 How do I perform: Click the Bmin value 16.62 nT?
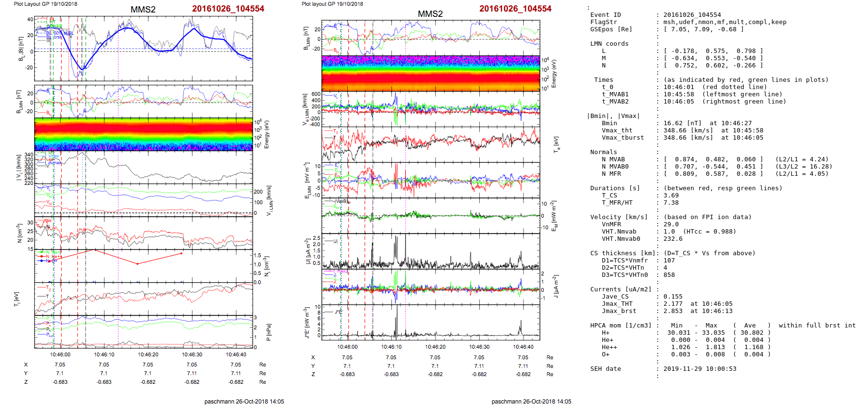683,123
